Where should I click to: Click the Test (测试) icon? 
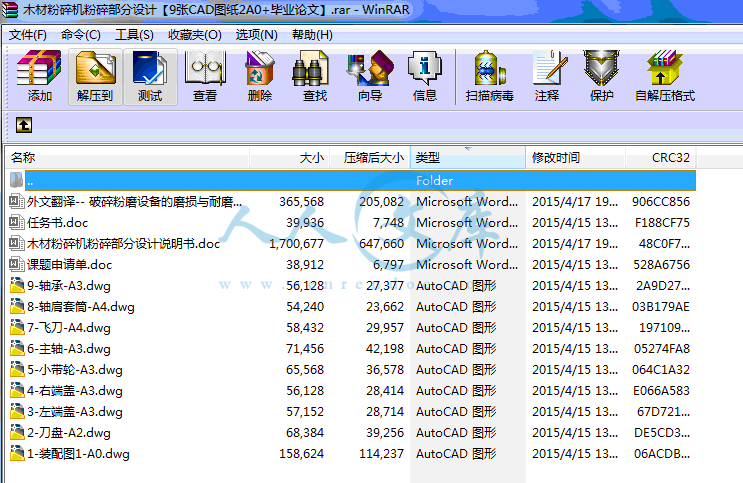150,68
